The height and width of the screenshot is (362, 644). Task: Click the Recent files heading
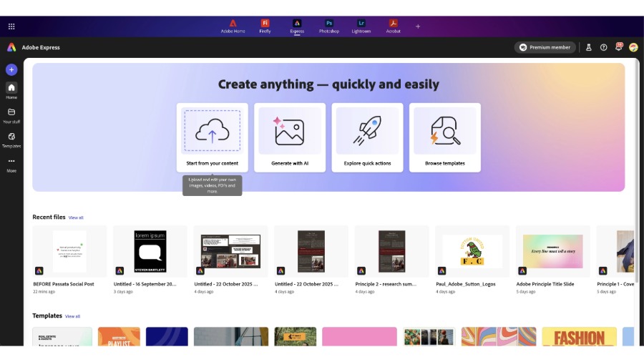[x=49, y=217]
